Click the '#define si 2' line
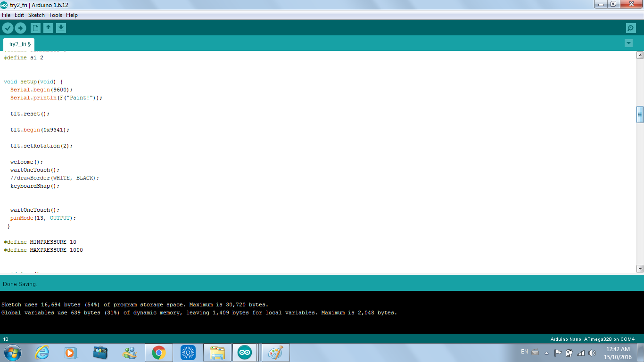The width and height of the screenshot is (644, 362). click(x=24, y=58)
